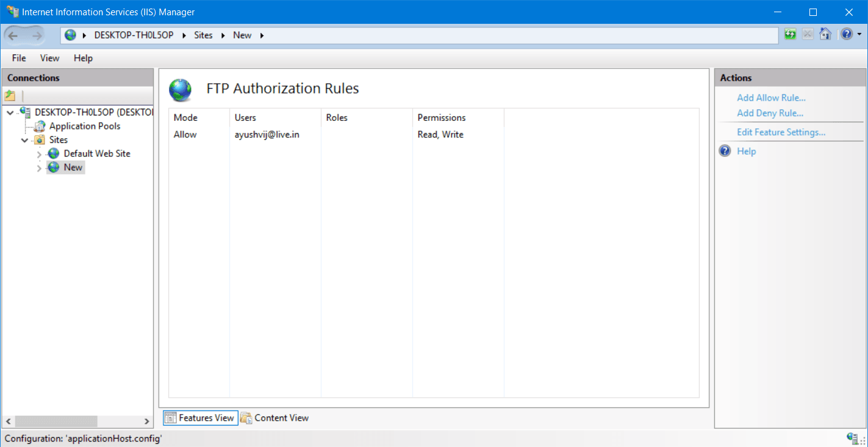Open the View menu

(50, 58)
